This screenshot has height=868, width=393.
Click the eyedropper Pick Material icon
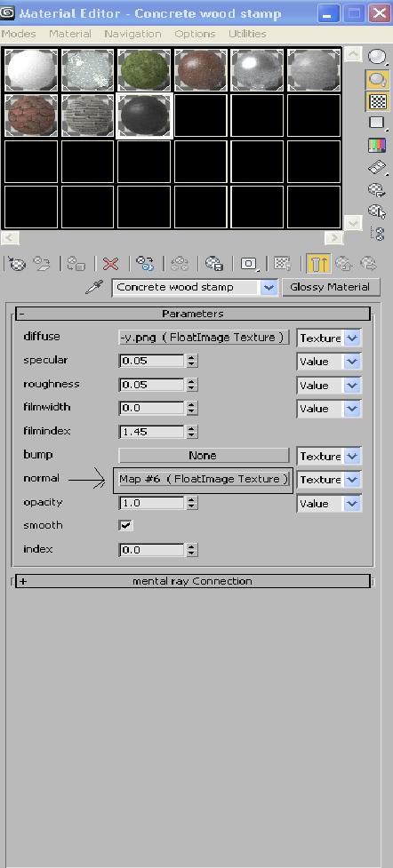(95, 287)
